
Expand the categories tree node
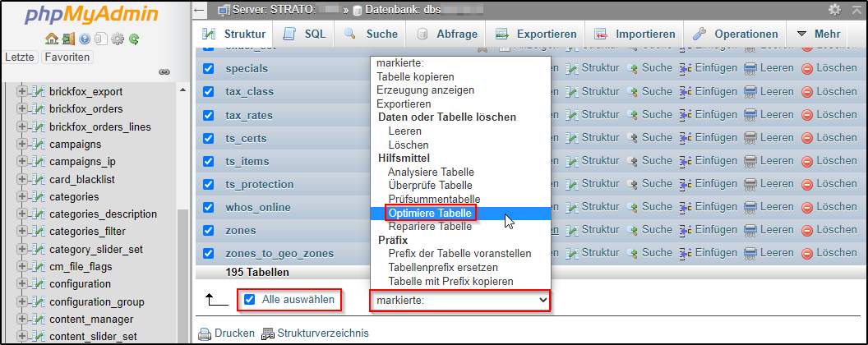pos(22,197)
